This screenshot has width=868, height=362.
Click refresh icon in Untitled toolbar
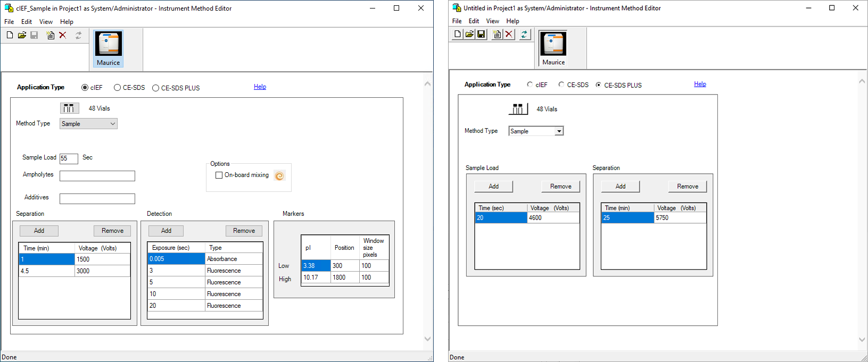[x=524, y=34]
